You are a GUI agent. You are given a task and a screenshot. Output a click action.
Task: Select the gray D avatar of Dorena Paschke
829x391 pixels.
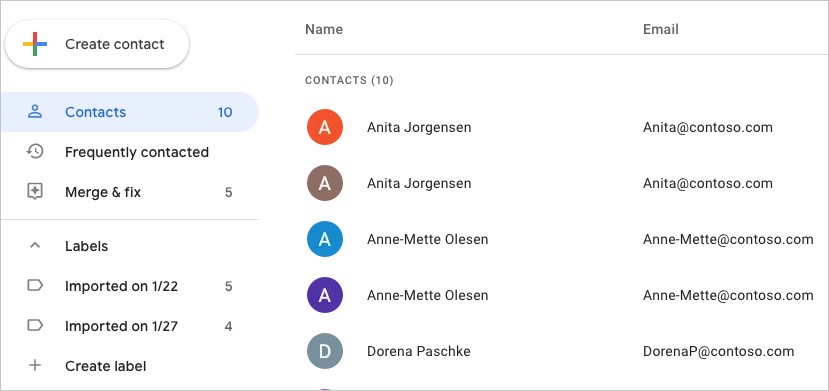click(325, 351)
